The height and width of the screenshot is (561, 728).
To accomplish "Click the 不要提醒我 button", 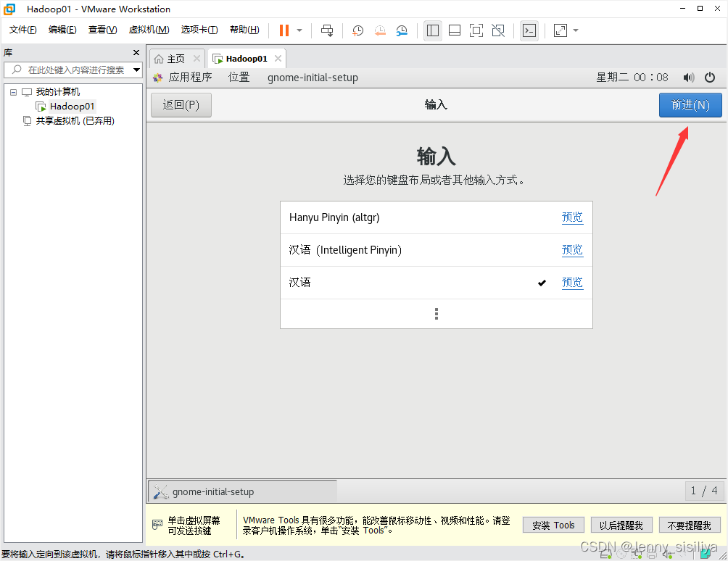I will 689,525.
